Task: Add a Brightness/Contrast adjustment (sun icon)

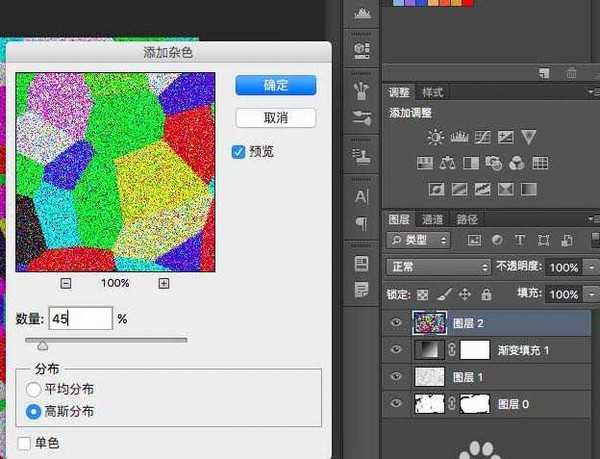Action: 436,137
